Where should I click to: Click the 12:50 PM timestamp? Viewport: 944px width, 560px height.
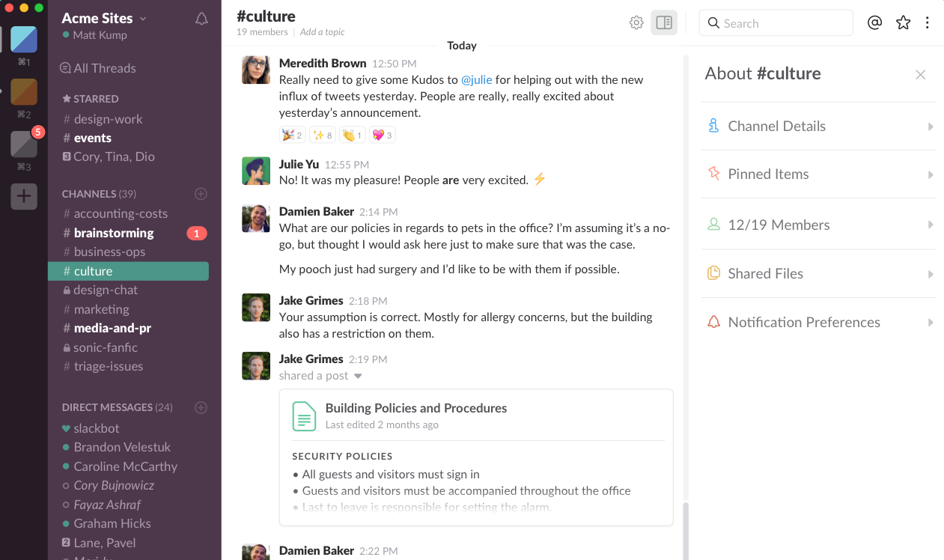click(x=394, y=64)
